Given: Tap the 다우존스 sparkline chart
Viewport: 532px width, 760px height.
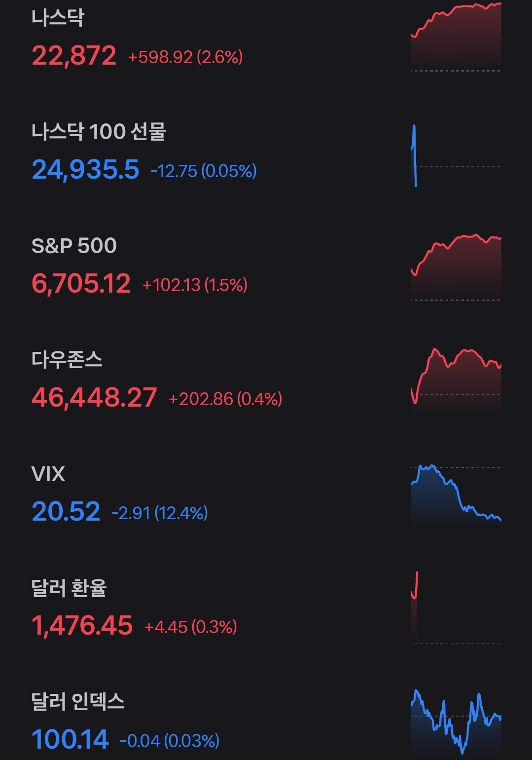Looking at the screenshot, I should 456,378.
